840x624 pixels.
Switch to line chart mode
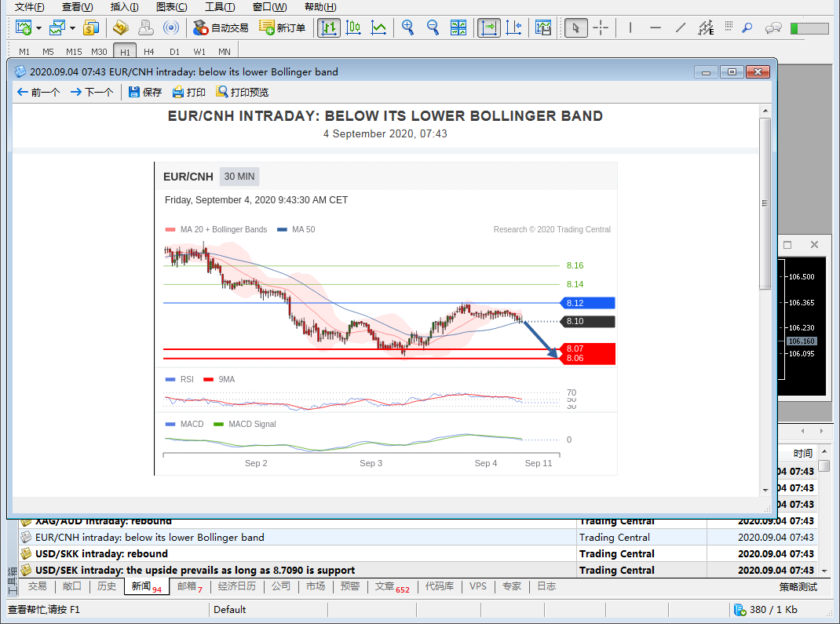(x=378, y=27)
